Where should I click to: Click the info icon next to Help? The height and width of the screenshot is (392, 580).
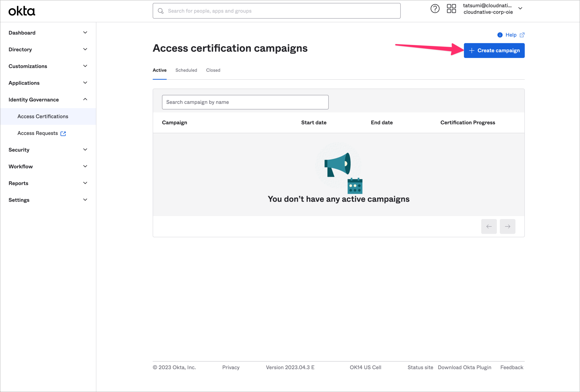point(500,35)
